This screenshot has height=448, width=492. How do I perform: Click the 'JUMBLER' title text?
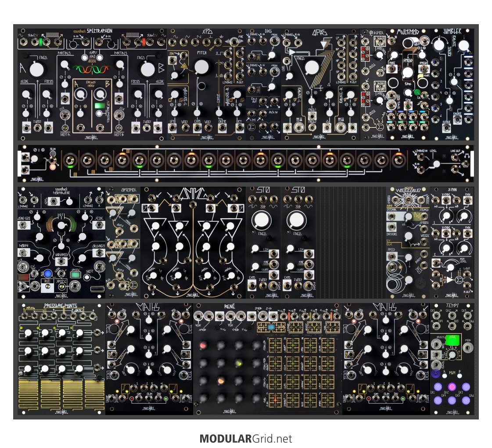click(452, 31)
